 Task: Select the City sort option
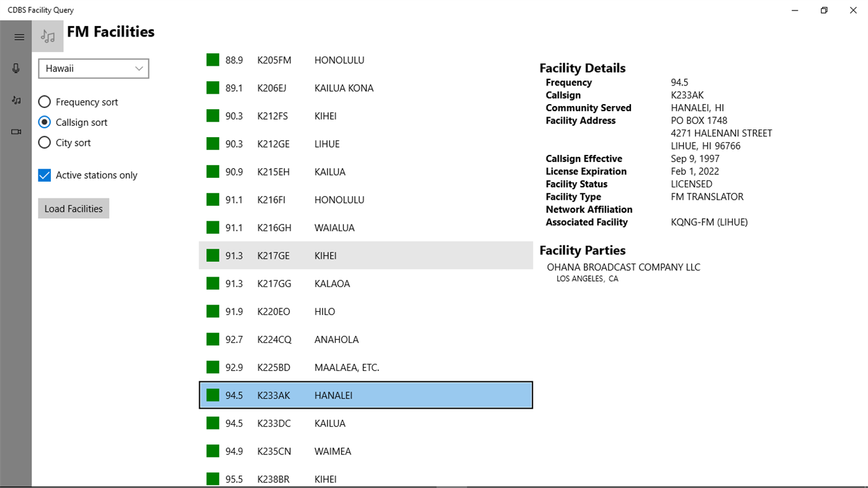coord(44,143)
